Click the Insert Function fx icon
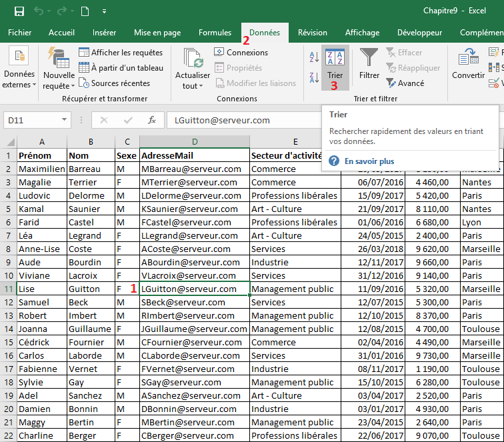 (152, 120)
